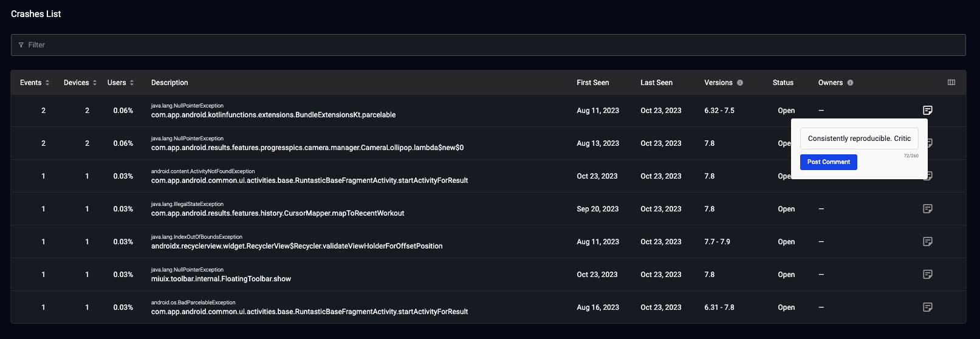The width and height of the screenshot is (980, 339).
Task: Open comment icon for BadParcelableException crash row
Action: (x=928, y=307)
